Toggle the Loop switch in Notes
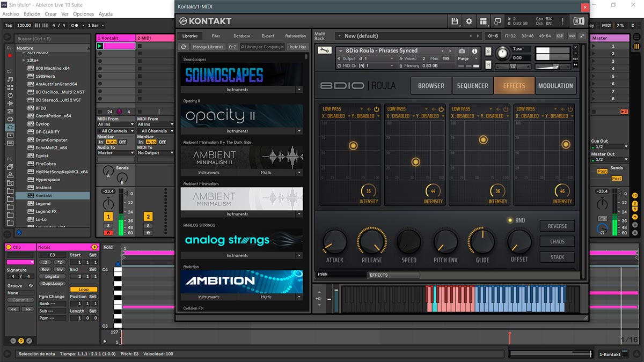644x362 pixels. (84, 290)
